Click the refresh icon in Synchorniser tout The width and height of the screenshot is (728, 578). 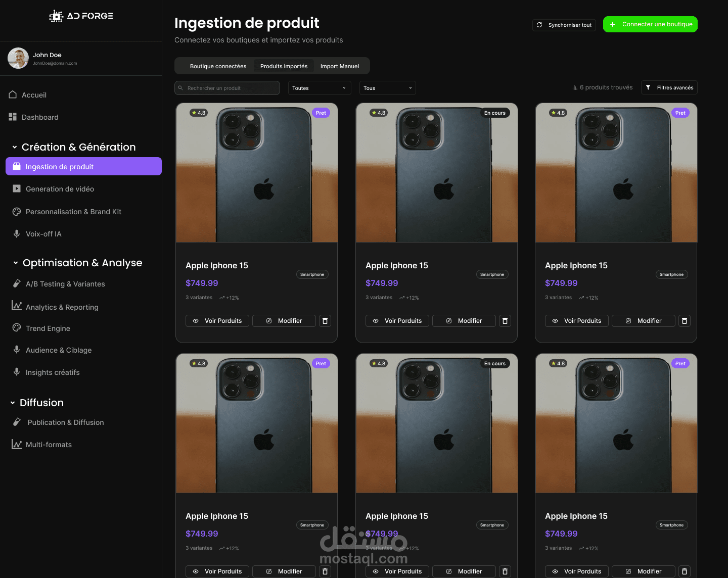point(539,25)
